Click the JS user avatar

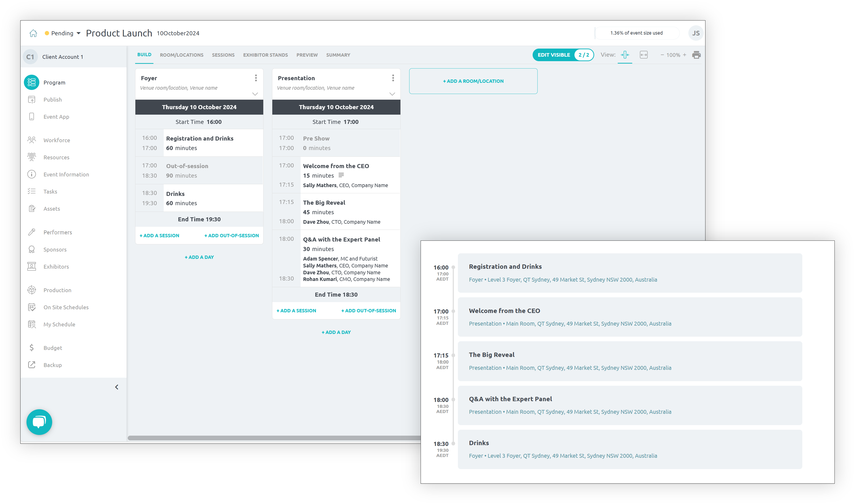click(695, 33)
